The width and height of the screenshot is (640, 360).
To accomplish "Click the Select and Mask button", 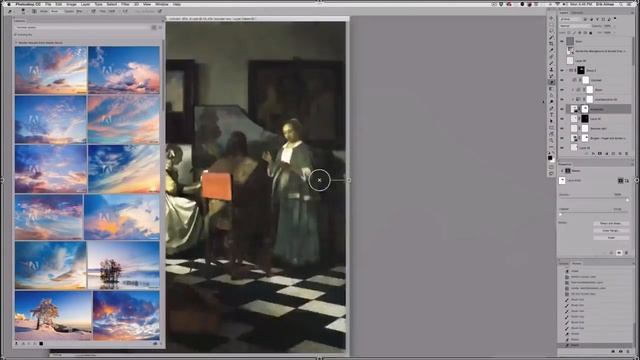I will (611, 224).
